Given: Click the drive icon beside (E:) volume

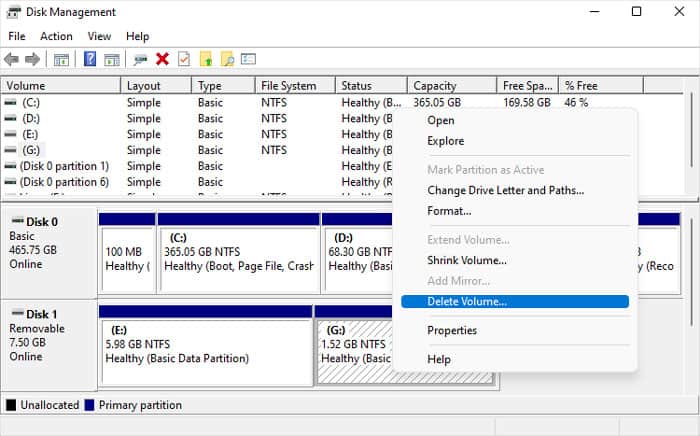Looking at the screenshot, I should tap(10, 134).
